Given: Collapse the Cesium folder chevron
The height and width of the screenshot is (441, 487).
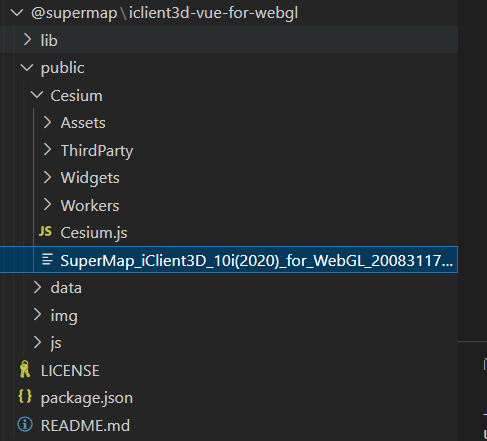Looking at the screenshot, I should [x=37, y=95].
